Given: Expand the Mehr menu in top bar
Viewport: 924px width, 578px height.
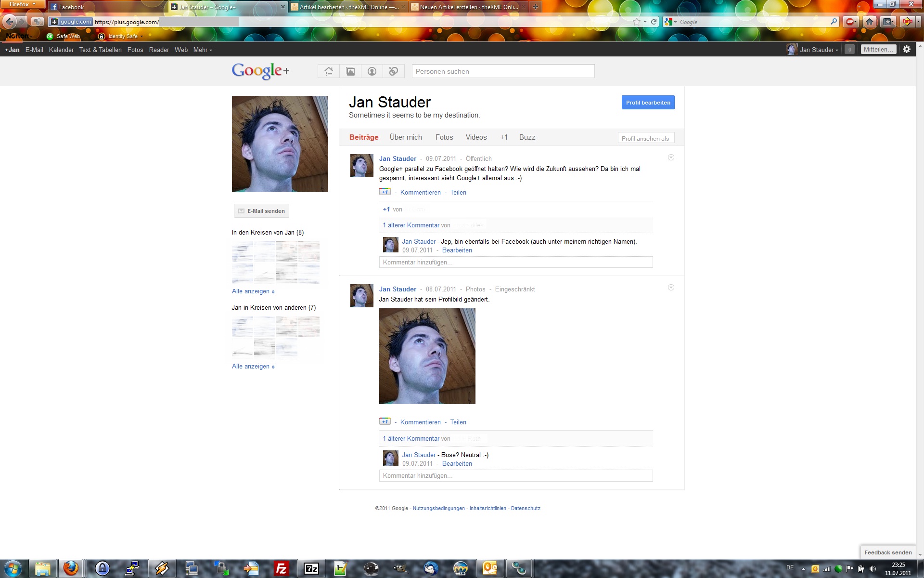Looking at the screenshot, I should [203, 50].
